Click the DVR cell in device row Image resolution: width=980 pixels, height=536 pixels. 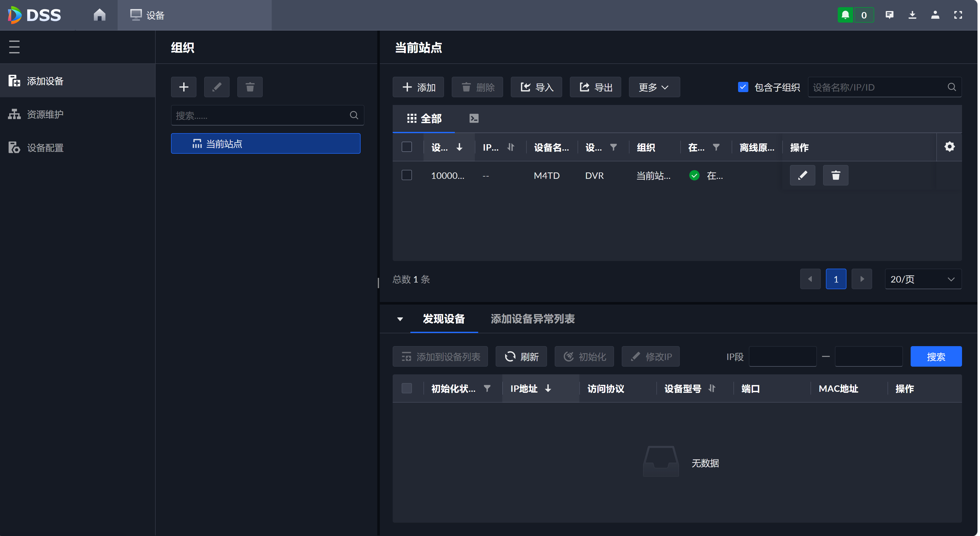(x=595, y=176)
